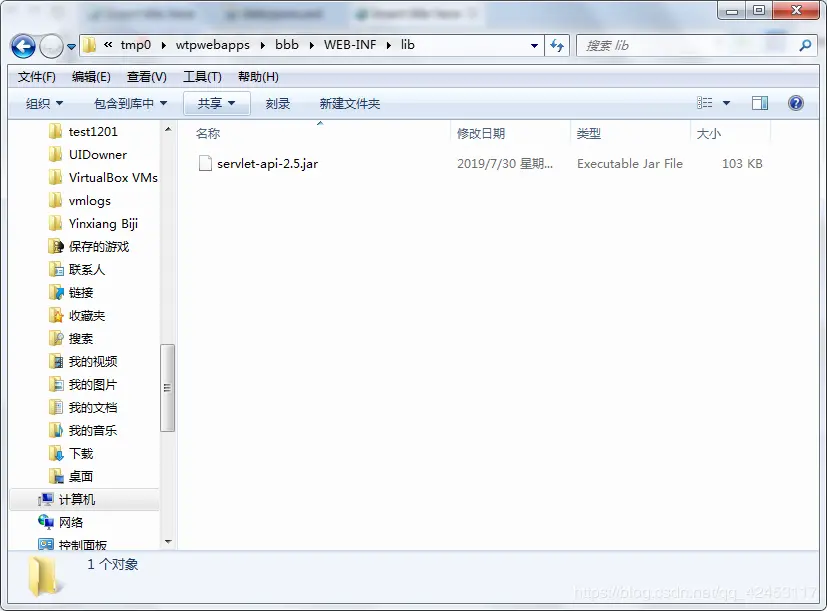The height and width of the screenshot is (611, 827).
Task: Click the 收藏夹 (Favorites) folder icon
Action: click(58, 315)
